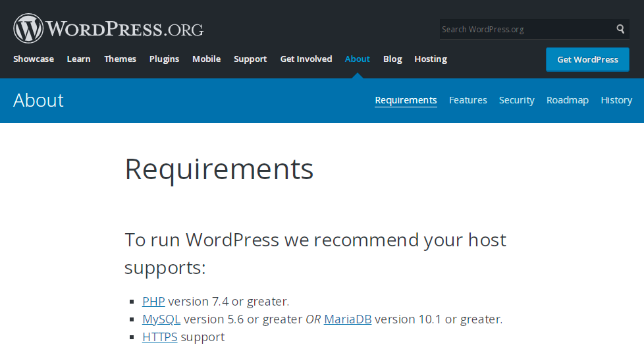The image size is (644, 355).
Task: Go to Plugins in the navigation
Action: 164,59
